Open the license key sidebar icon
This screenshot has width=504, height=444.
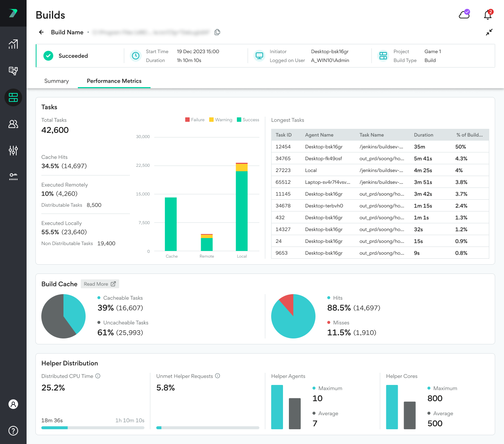pyautogui.click(x=13, y=176)
